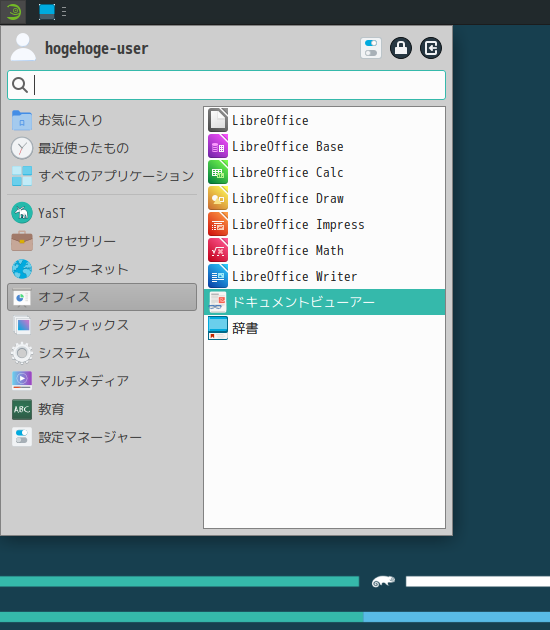Screen dimensions: 550x630
Task: Click the LibreOffice Calc spreadsheet icon
Action: 218,172
